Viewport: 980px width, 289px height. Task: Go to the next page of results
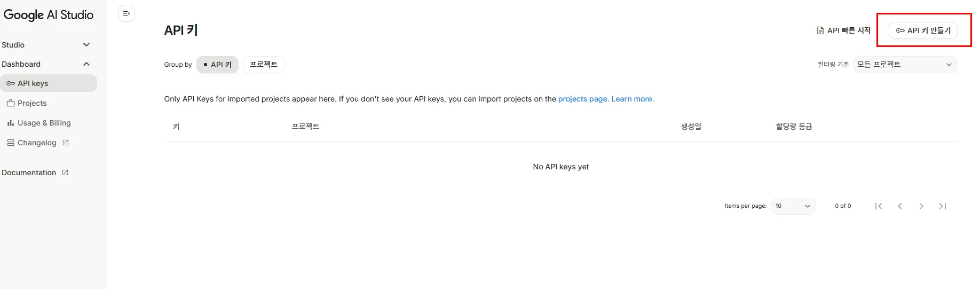click(921, 206)
